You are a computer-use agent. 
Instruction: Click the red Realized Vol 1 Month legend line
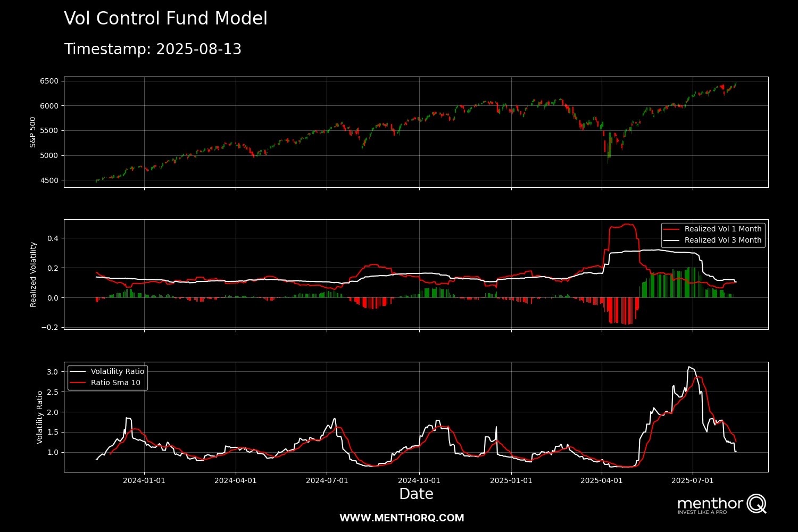click(672, 229)
